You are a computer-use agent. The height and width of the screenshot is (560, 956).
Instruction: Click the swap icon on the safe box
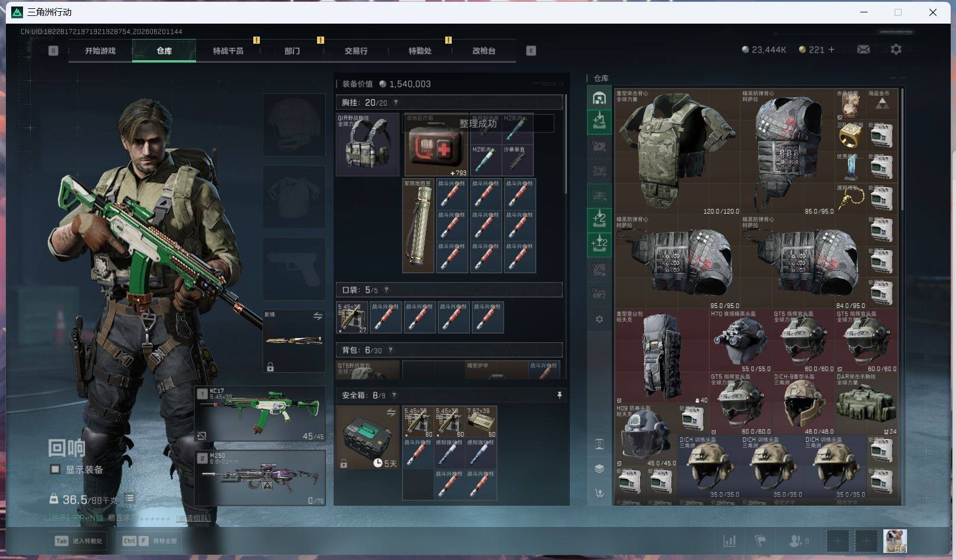[391, 412]
